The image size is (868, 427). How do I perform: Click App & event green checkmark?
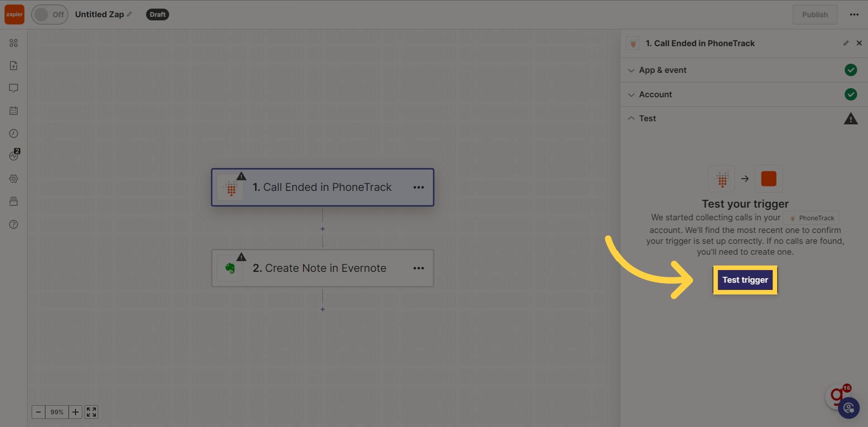pos(851,70)
